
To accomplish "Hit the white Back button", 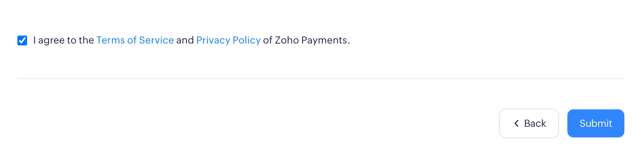I will pyautogui.click(x=529, y=123).
